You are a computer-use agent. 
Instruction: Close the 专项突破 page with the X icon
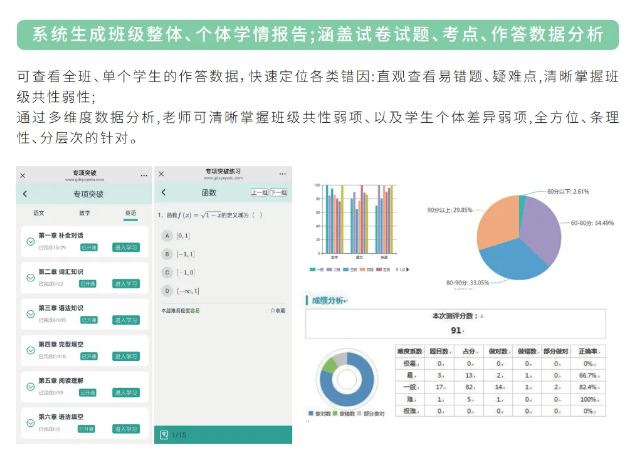(23, 175)
